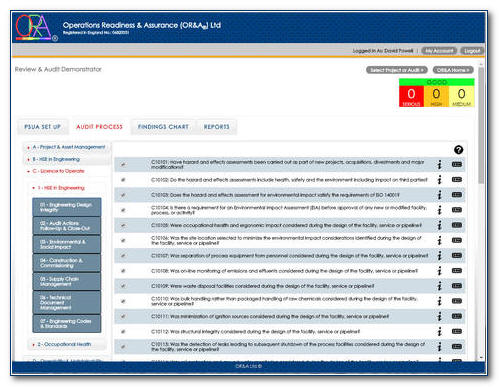Click the info icon for question C10102
The width and height of the screenshot is (499, 387).
pos(439,180)
